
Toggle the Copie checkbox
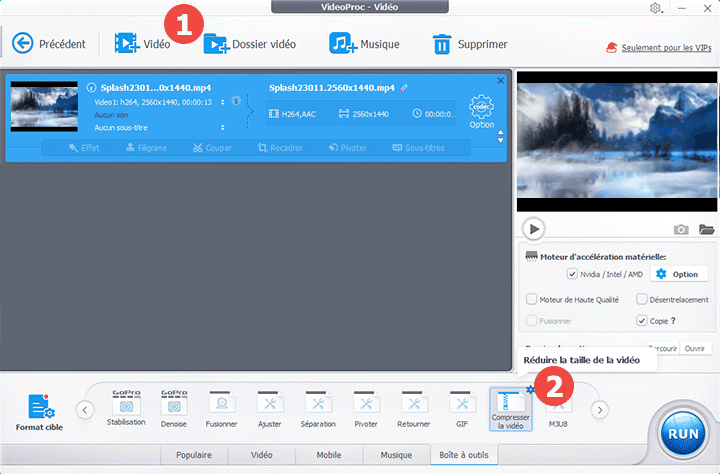pyautogui.click(x=641, y=321)
